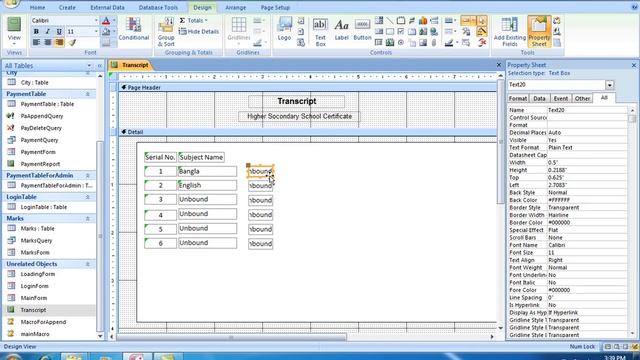Select the Attachment paperclip control icon
Viewport: 640px width, 360px height.
point(434,42)
